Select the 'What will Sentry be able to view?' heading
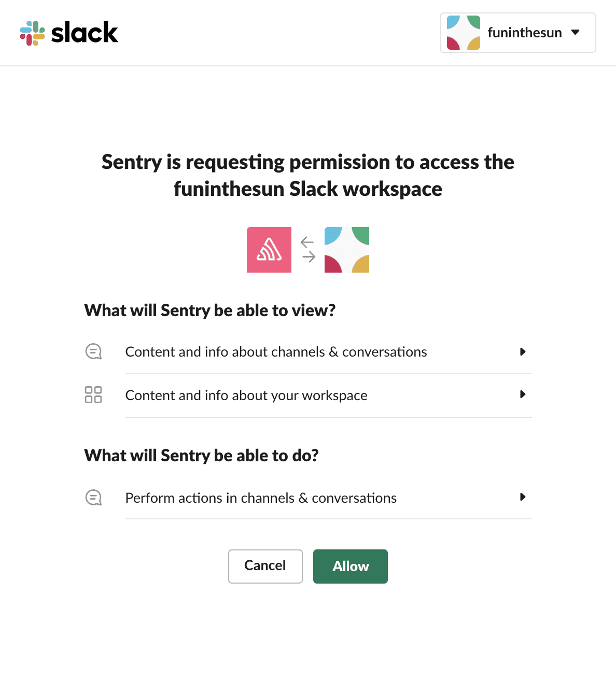Viewport: 616px width, 680px height. pos(209,310)
